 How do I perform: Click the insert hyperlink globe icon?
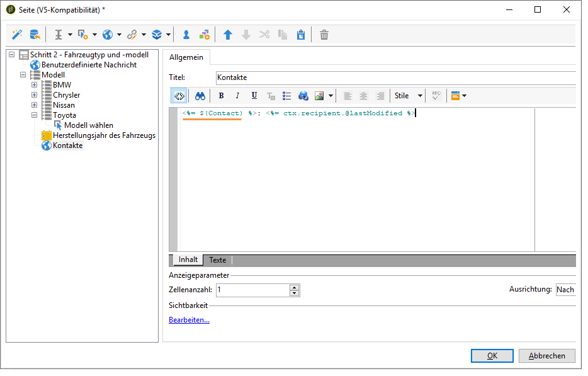click(303, 96)
